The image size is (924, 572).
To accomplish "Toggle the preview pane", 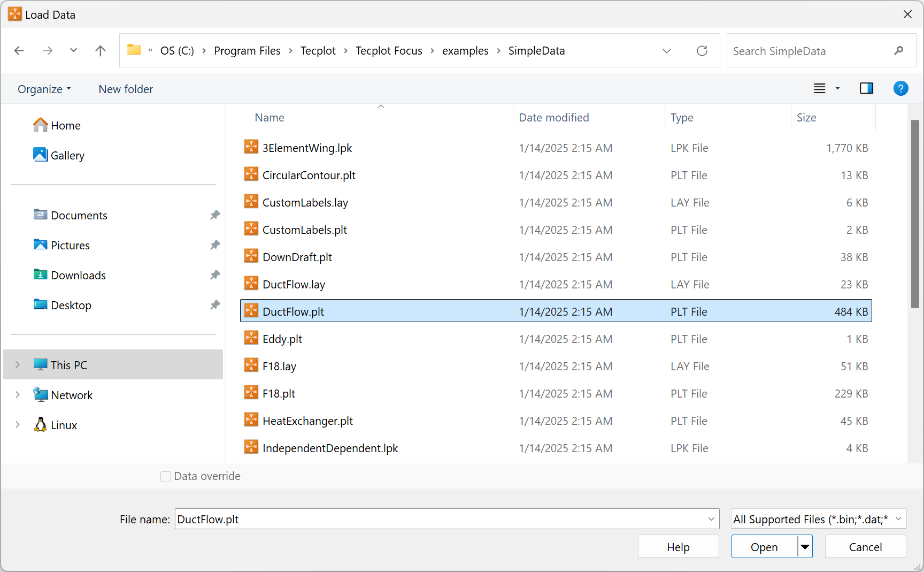I will [x=866, y=88].
